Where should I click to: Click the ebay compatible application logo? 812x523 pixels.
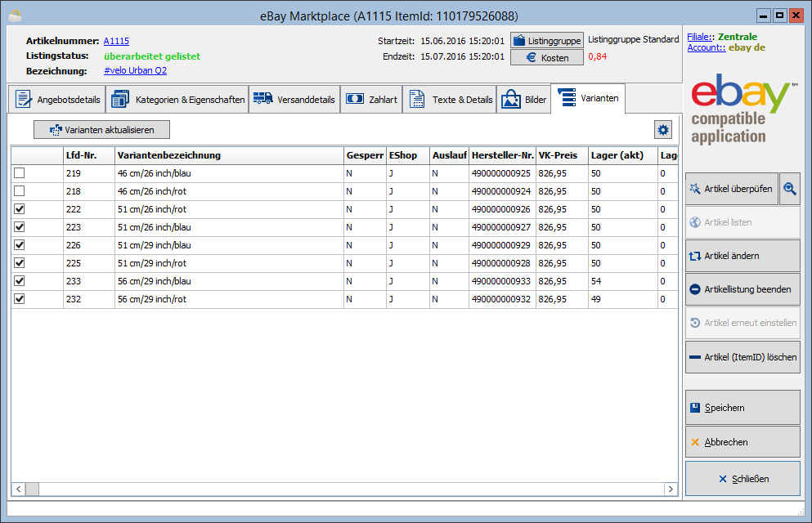(x=743, y=110)
